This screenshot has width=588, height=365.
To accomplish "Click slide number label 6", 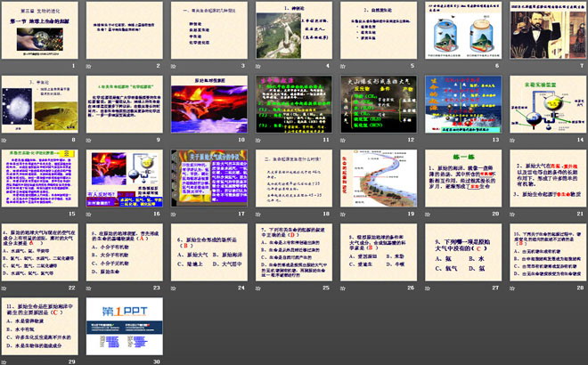I will [x=497, y=66].
